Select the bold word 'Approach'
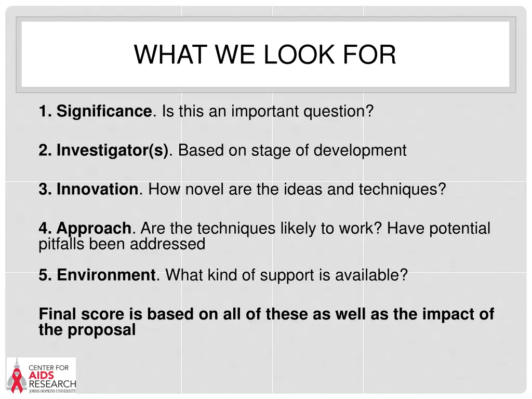The width and height of the screenshot is (532, 399). [94, 229]
